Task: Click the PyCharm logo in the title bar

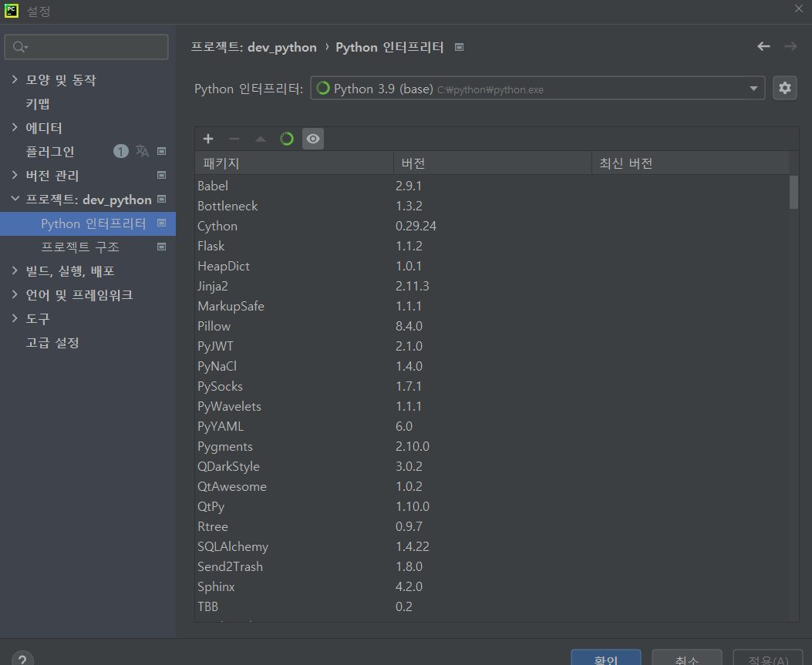Action: coord(12,11)
